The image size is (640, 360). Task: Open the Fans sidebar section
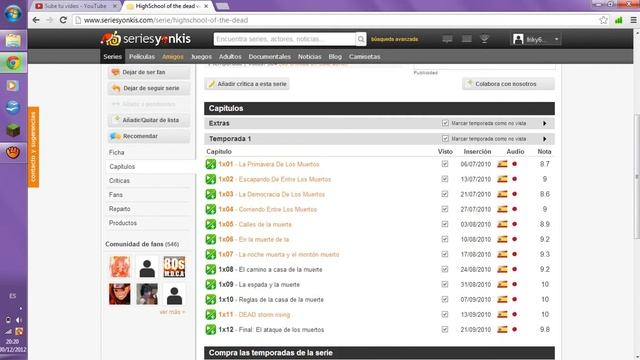[x=116, y=195]
